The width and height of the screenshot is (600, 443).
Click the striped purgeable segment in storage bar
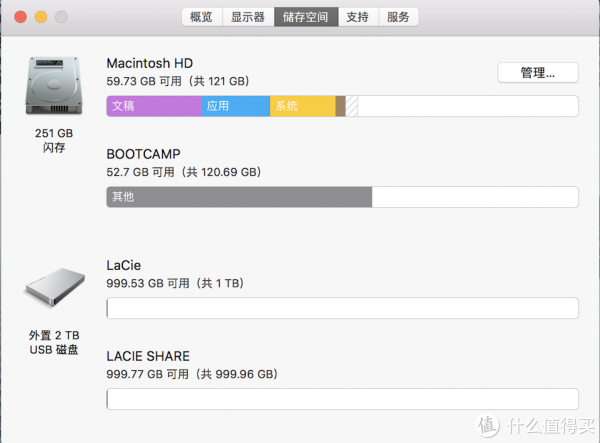(x=352, y=106)
